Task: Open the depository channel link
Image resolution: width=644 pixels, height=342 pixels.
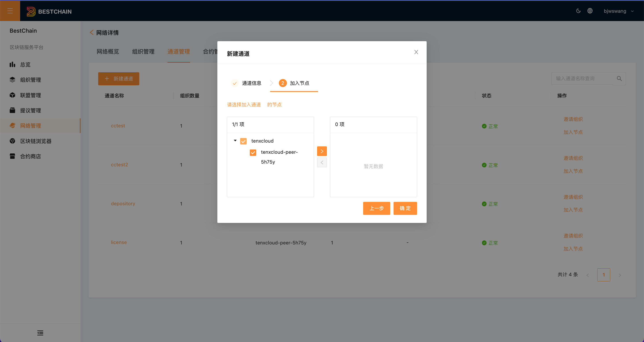Action: (123, 204)
